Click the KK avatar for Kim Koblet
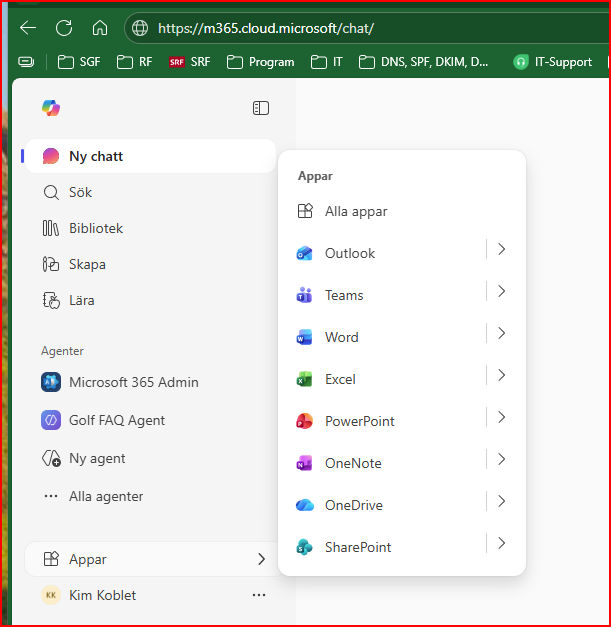 click(51, 595)
